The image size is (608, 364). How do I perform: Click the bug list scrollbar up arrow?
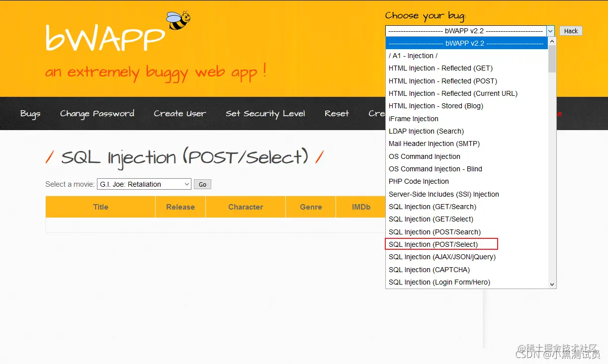coord(552,41)
